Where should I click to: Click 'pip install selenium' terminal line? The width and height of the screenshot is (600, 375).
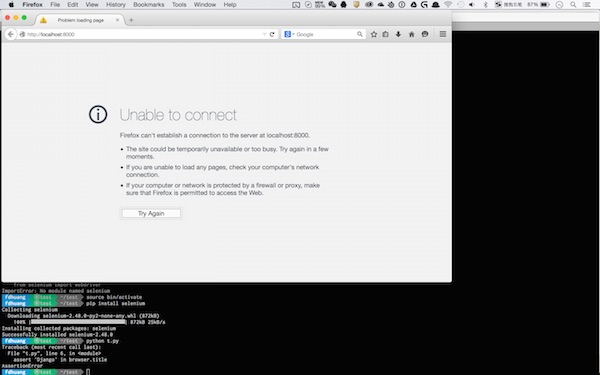tap(116, 303)
